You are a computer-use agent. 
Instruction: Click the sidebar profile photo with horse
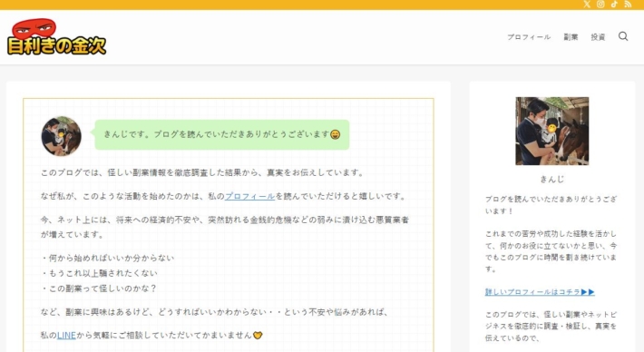(552, 131)
